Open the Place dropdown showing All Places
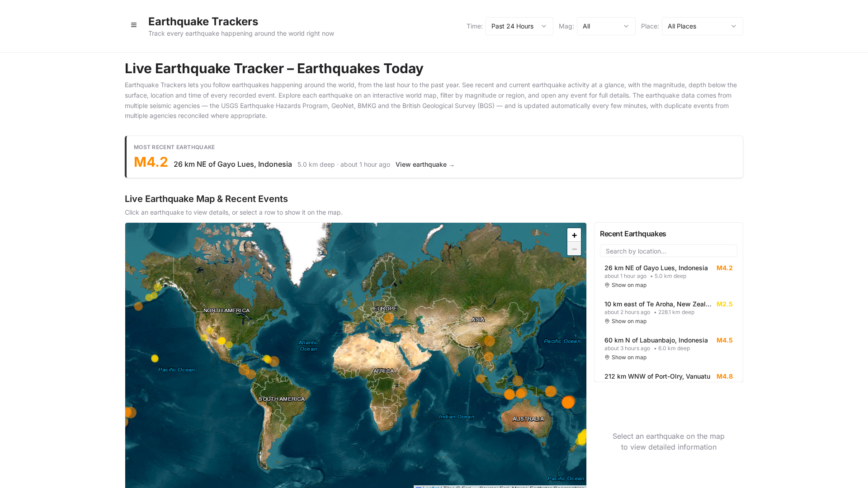The height and width of the screenshot is (488, 868). (702, 26)
